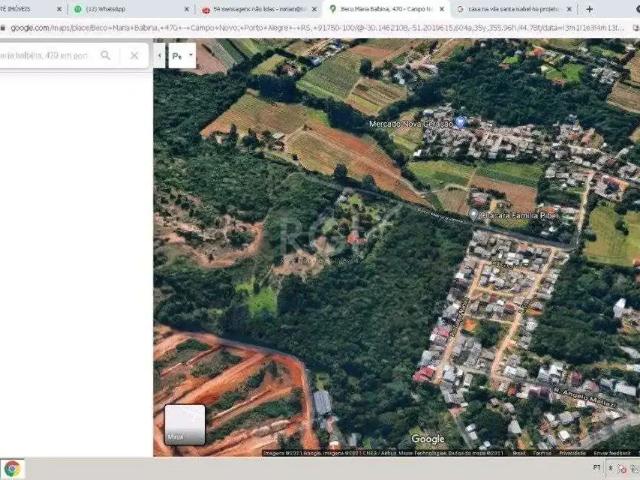Close the casa na vila santa isabel tab
The height and width of the screenshot is (480, 640).
click(x=569, y=9)
